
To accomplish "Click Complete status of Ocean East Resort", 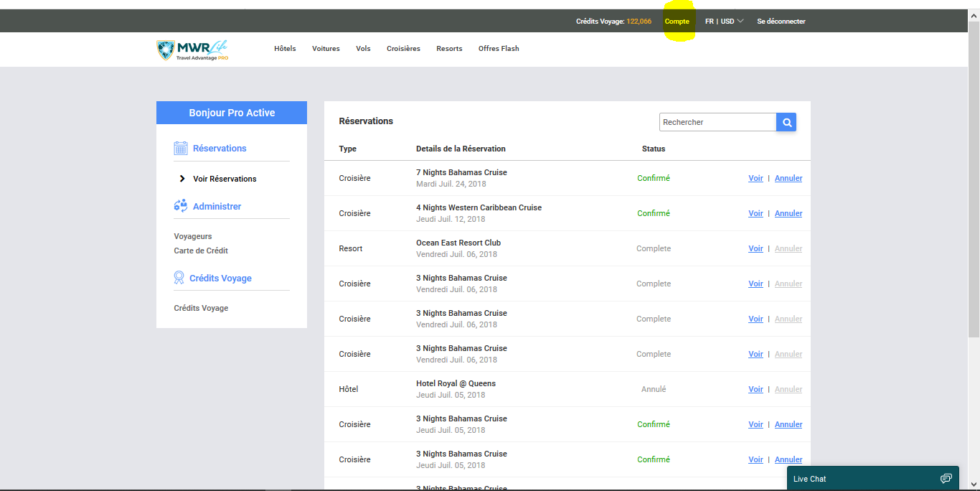I will [654, 248].
